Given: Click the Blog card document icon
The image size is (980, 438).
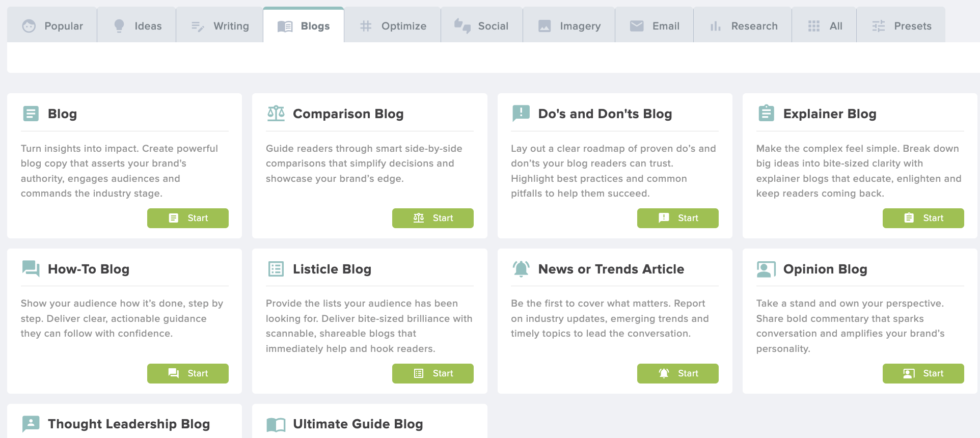Looking at the screenshot, I should (x=31, y=113).
